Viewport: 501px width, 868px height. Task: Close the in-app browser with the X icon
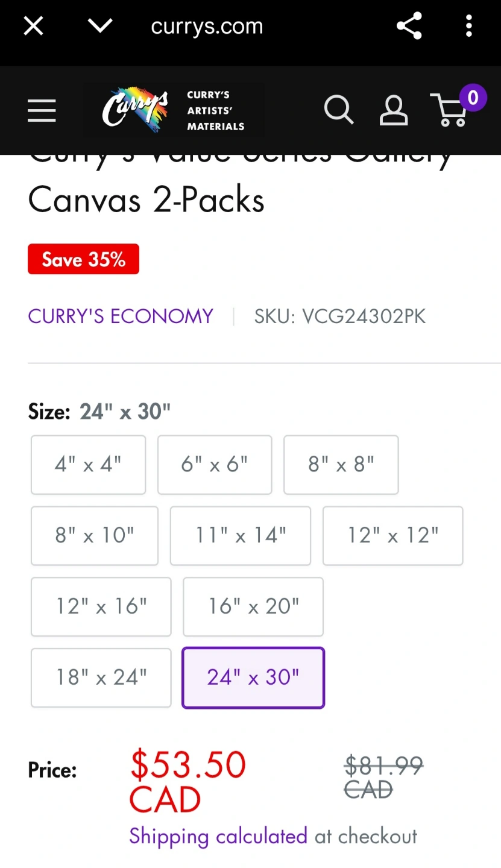coord(33,26)
